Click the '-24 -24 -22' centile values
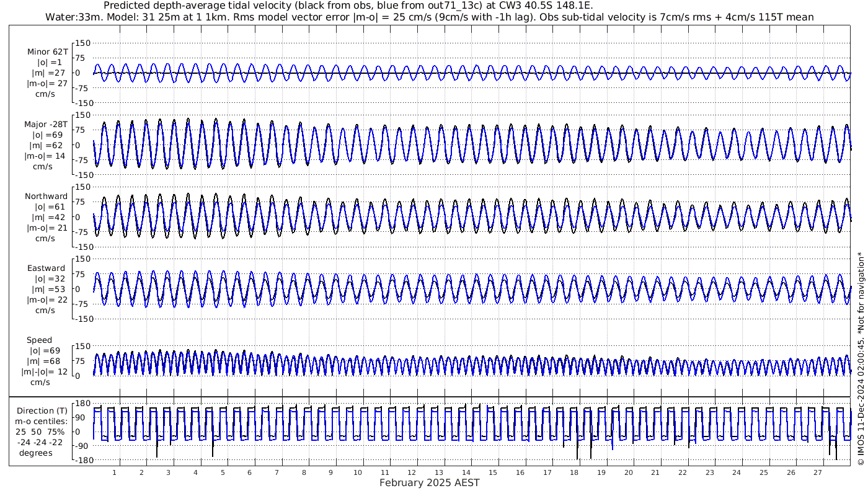This screenshot has height=496, width=868. click(x=40, y=442)
